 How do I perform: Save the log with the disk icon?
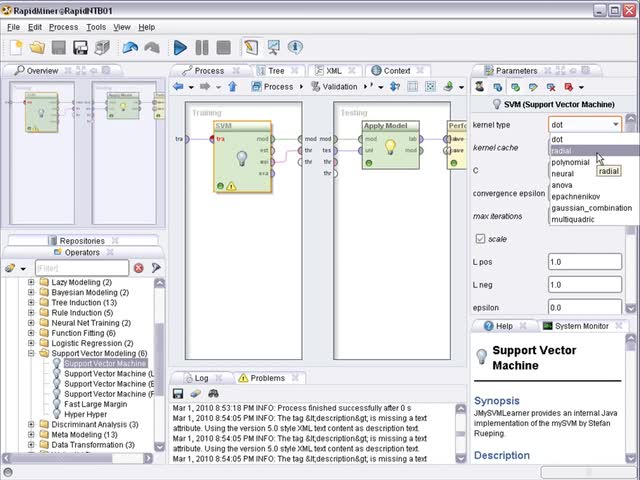[178, 393]
